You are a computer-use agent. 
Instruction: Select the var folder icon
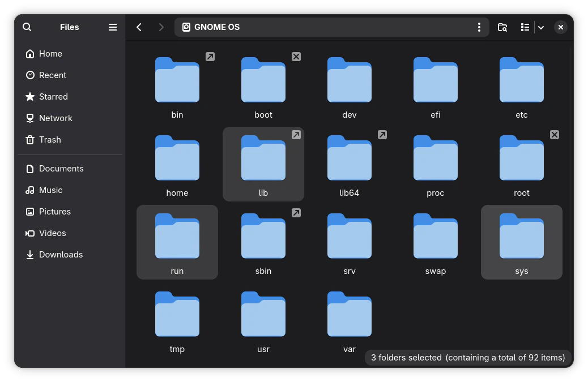point(350,314)
